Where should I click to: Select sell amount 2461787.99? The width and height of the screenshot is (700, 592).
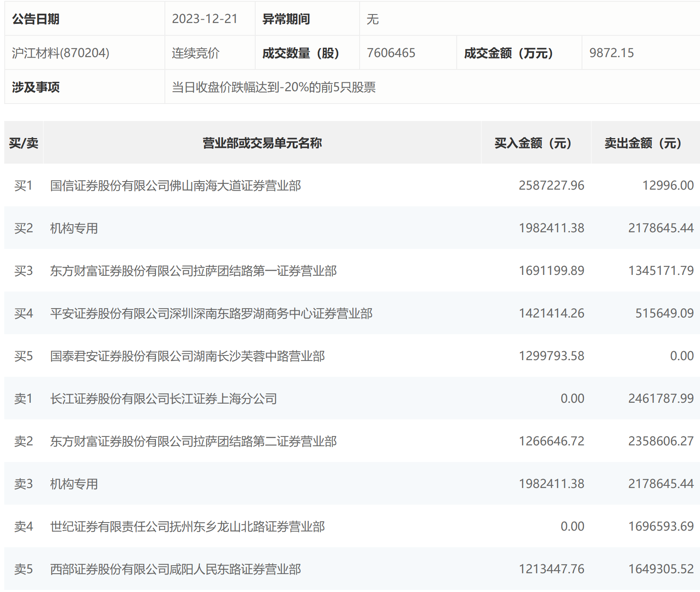pos(661,399)
